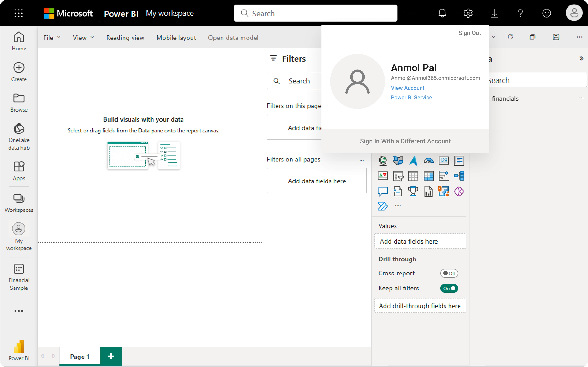Add a new page with plus button
This screenshot has width=588, height=367.
[111, 356]
